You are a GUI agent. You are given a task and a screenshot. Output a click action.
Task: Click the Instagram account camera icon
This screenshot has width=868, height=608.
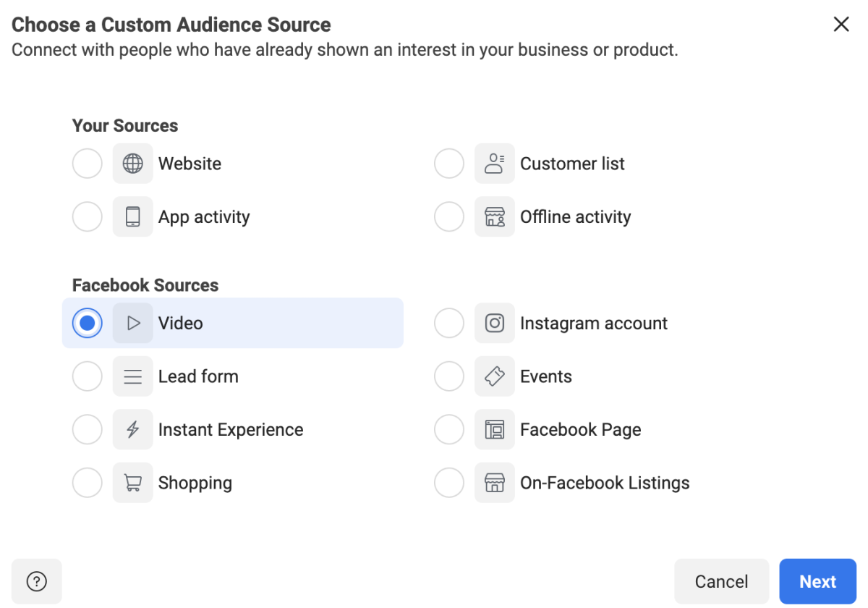click(495, 323)
